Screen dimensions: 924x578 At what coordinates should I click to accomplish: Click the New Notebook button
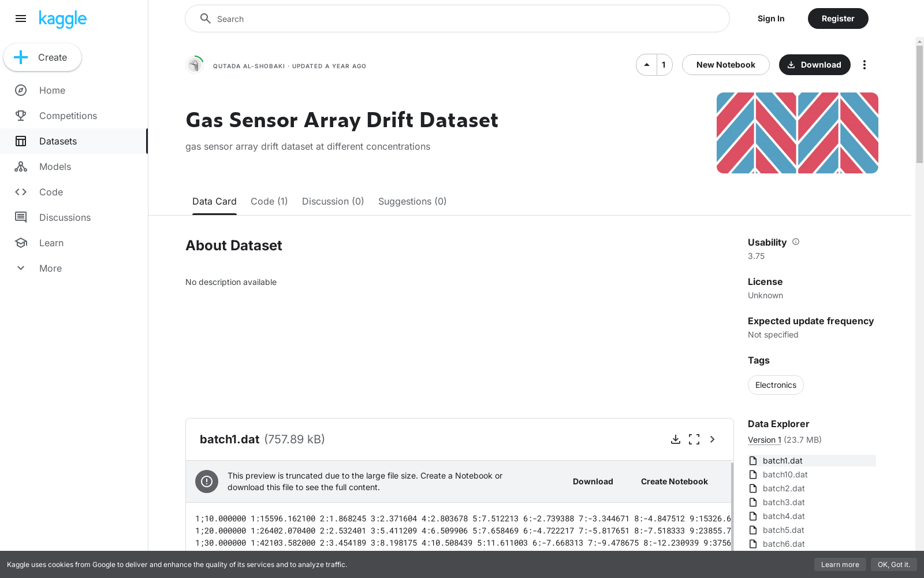725,65
